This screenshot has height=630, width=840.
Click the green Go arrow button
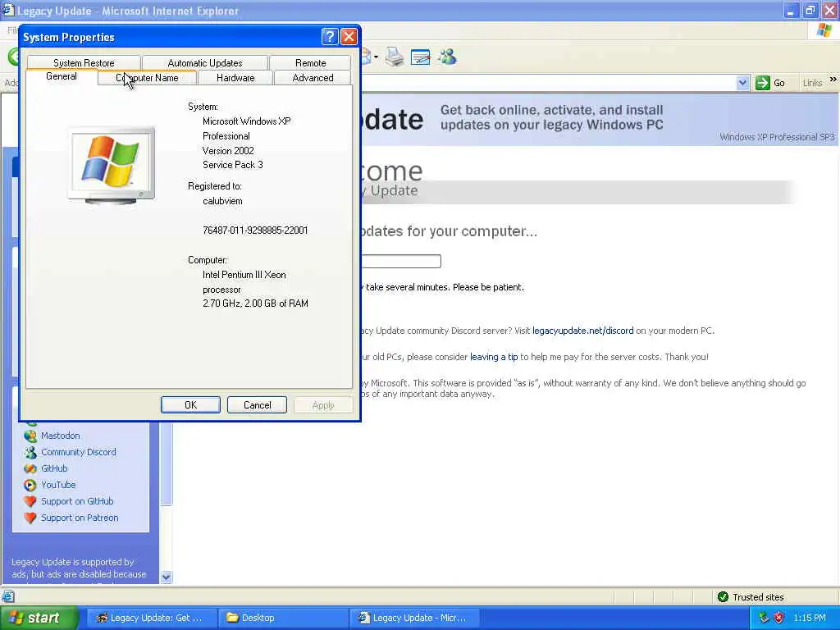coord(762,83)
